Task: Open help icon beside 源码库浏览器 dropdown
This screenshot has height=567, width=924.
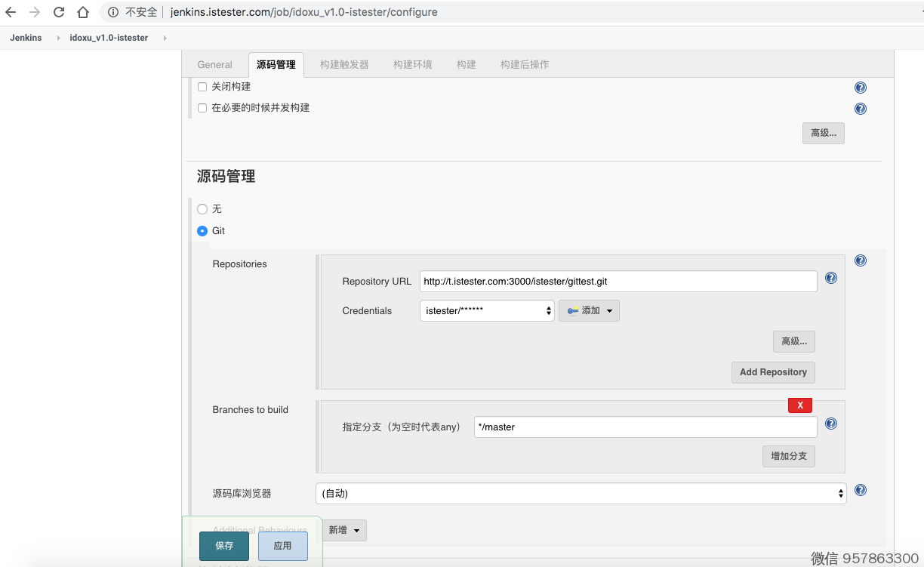Action: [860, 490]
